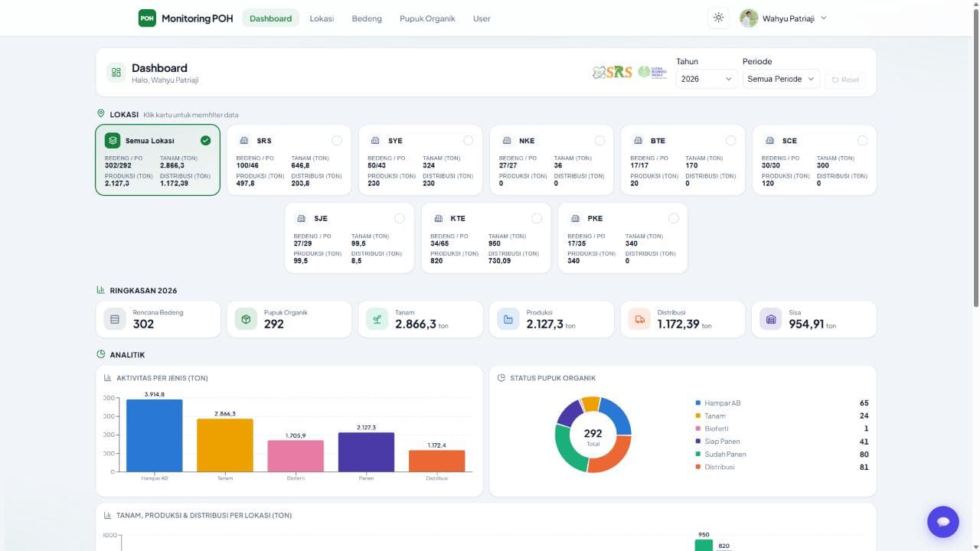Click the Sisa warehouse icon
980x551 pixels.
coord(771,319)
